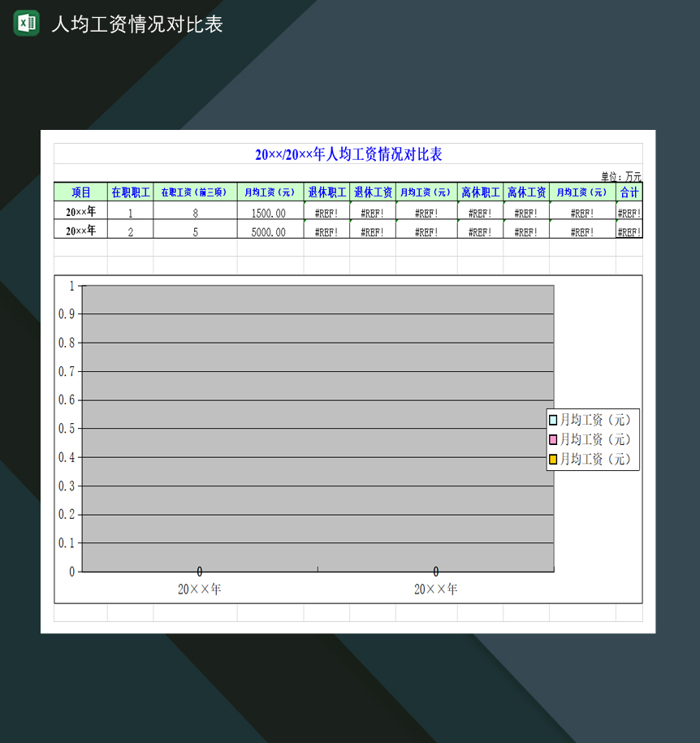
Task: Click the 高休职工 column header
Action: tap(480, 192)
